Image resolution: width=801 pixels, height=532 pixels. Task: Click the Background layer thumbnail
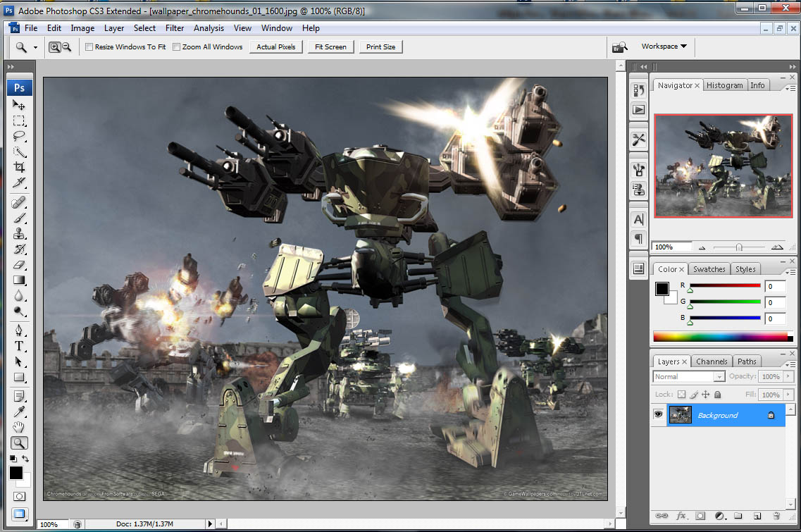(680, 415)
